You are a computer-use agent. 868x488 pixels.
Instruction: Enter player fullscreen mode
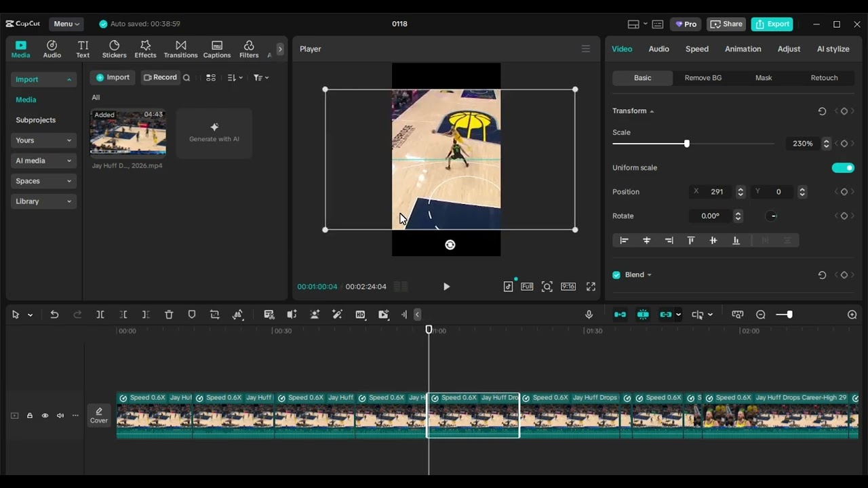(x=591, y=287)
